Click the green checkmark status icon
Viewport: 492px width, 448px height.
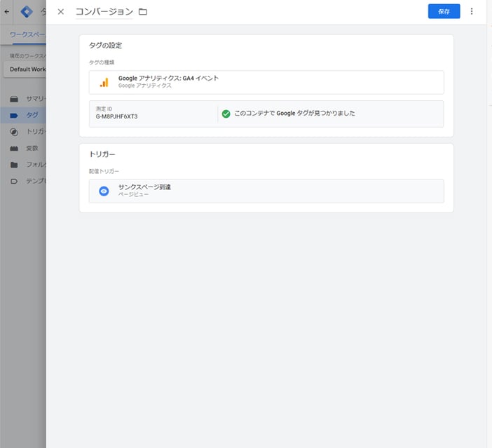click(226, 114)
